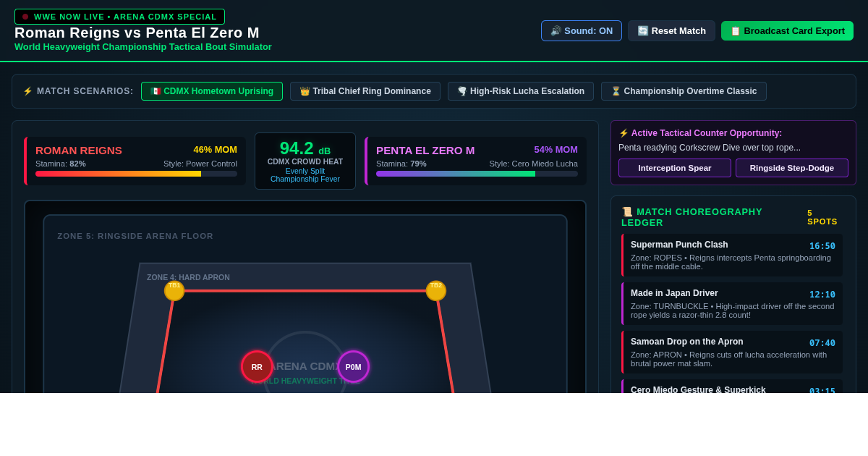
Task: Click the RR wrestler token in the ring
Action: (257, 367)
